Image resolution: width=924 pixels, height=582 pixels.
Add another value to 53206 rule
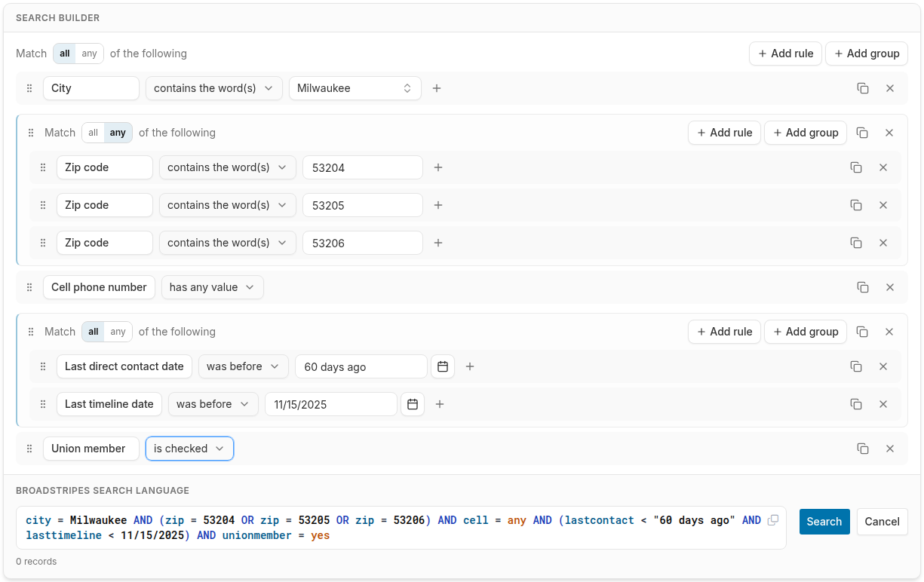[x=438, y=243]
